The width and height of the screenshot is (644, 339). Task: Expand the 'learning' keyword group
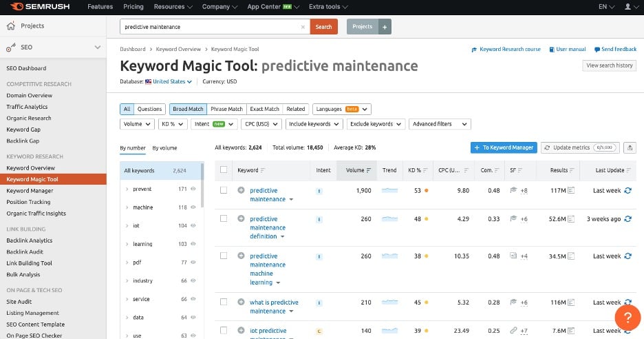127,244
